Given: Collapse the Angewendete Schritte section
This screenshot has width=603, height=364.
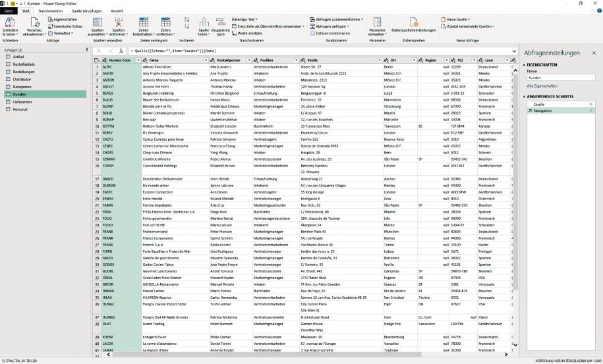Looking at the screenshot, I should 524,96.
